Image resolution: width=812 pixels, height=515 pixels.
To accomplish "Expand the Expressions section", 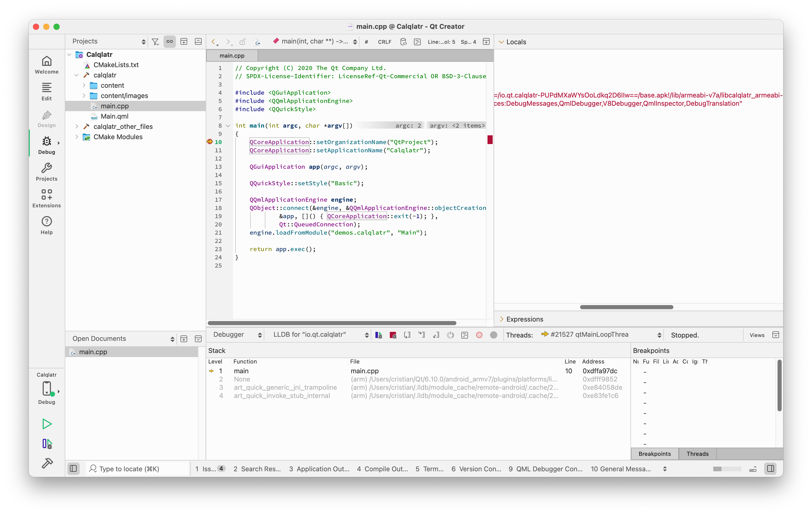I will click(501, 319).
